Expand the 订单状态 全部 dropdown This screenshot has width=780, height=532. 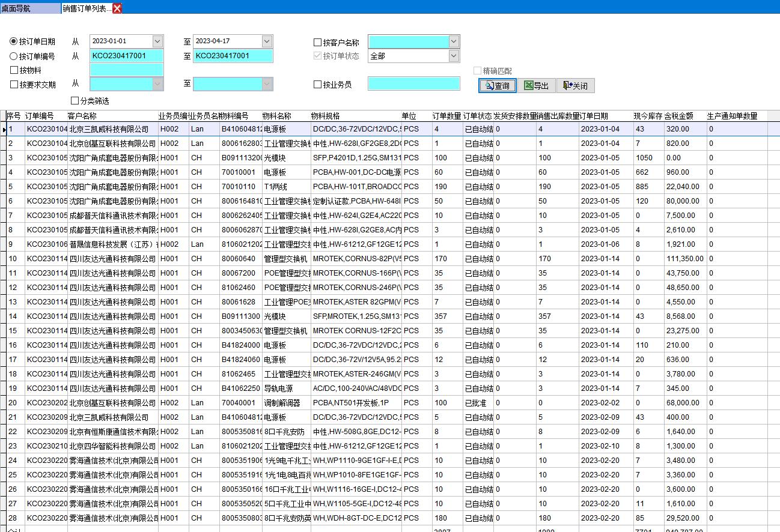coord(454,56)
